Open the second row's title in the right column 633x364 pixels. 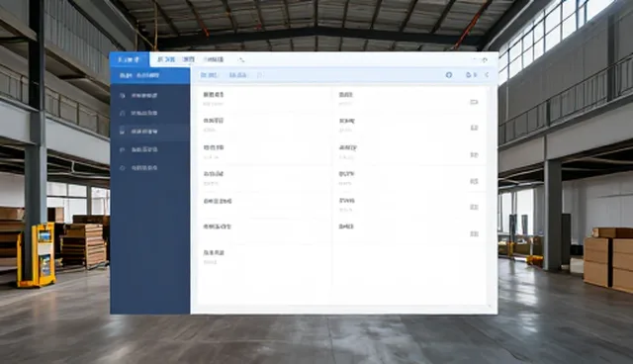(x=347, y=121)
